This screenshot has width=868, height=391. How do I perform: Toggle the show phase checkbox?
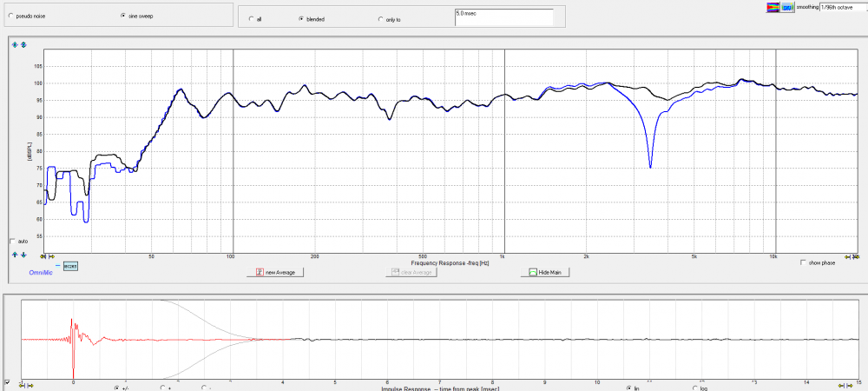point(803,262)
